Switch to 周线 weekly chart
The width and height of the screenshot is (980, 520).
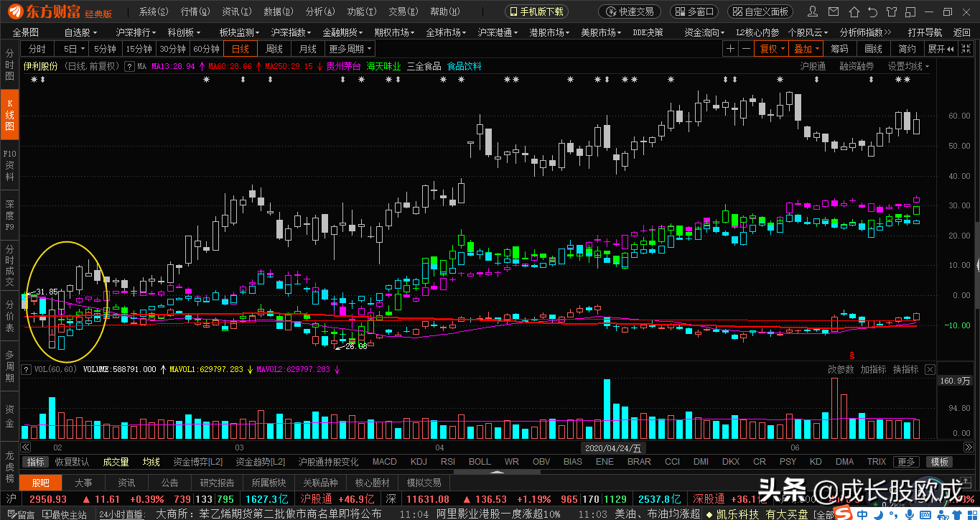point(274,49)
